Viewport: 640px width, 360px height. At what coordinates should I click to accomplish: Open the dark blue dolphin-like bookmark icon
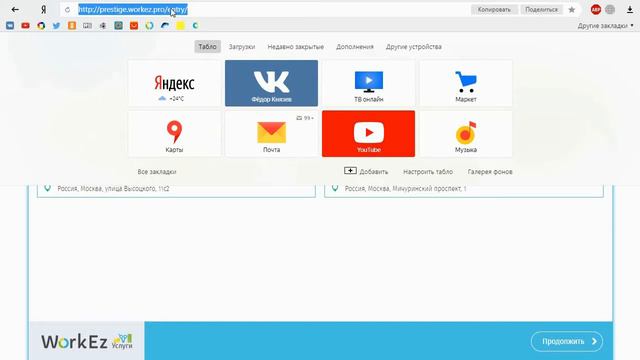pyautogui.click(x=165, y=25)
